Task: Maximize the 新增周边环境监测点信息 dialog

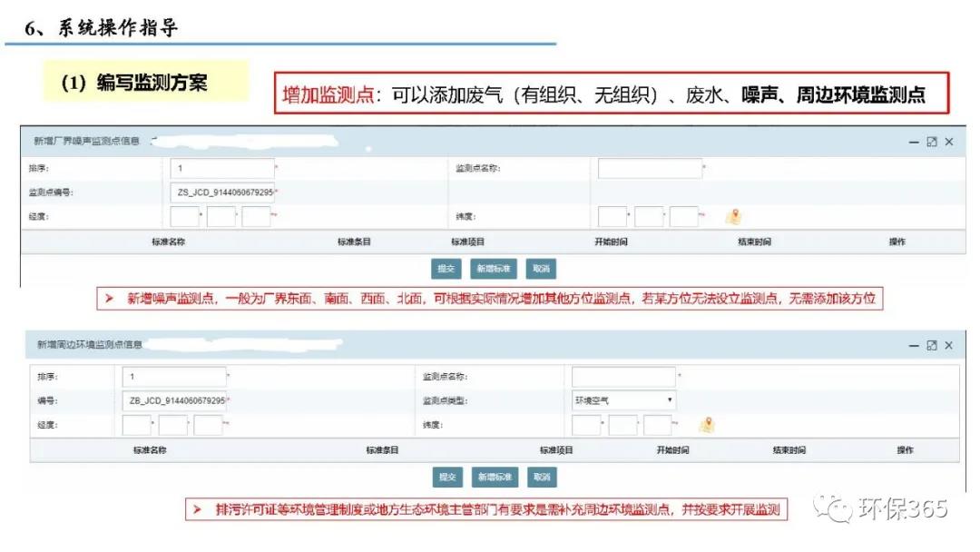Action: coord(932,346)
